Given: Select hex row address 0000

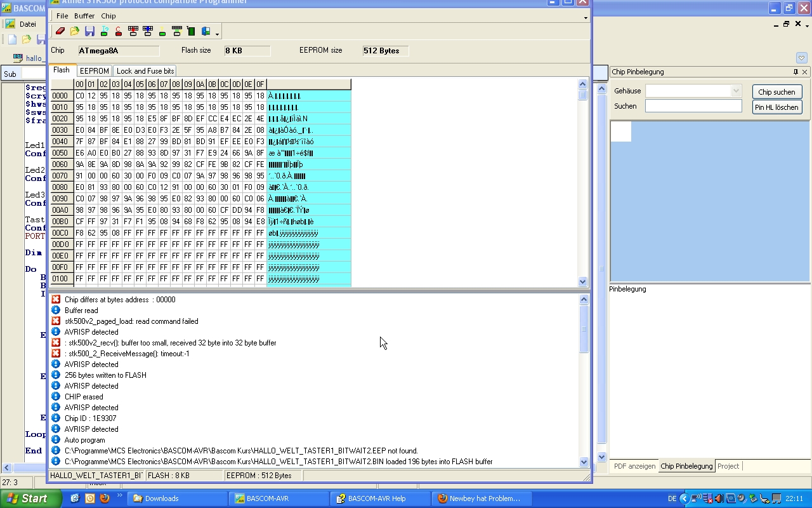Looking at the screenshot, I should 62,96.
